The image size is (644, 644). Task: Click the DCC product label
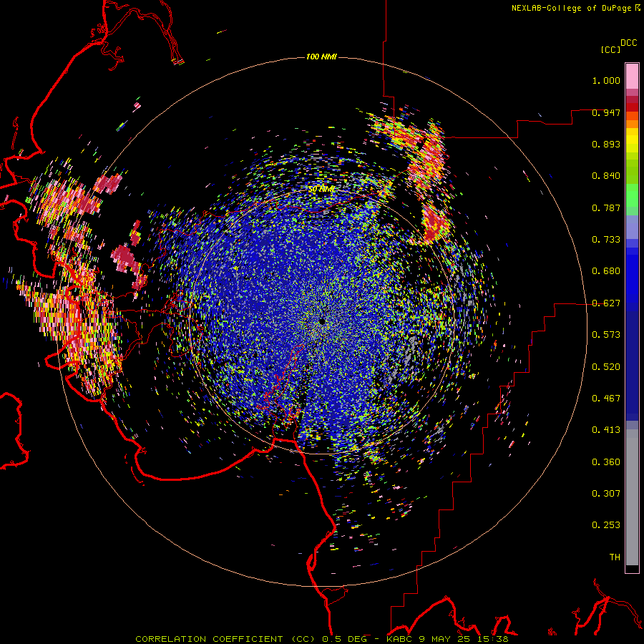(x=629, y=43)
